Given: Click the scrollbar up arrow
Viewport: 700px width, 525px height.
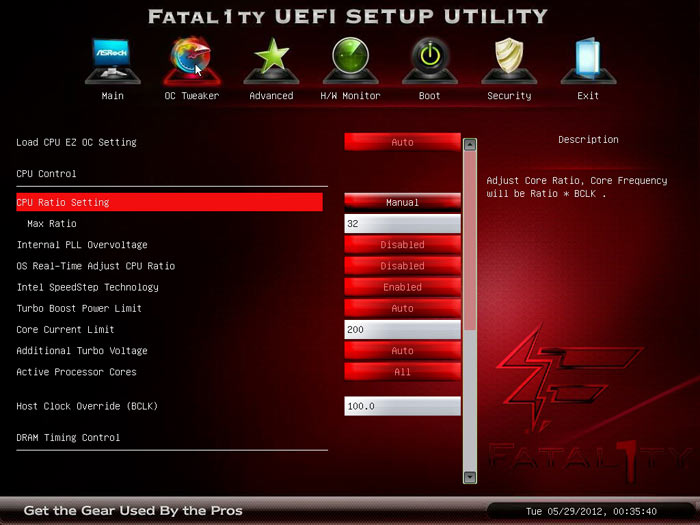Looking at the screenshot, I should [x=470, y=145].
